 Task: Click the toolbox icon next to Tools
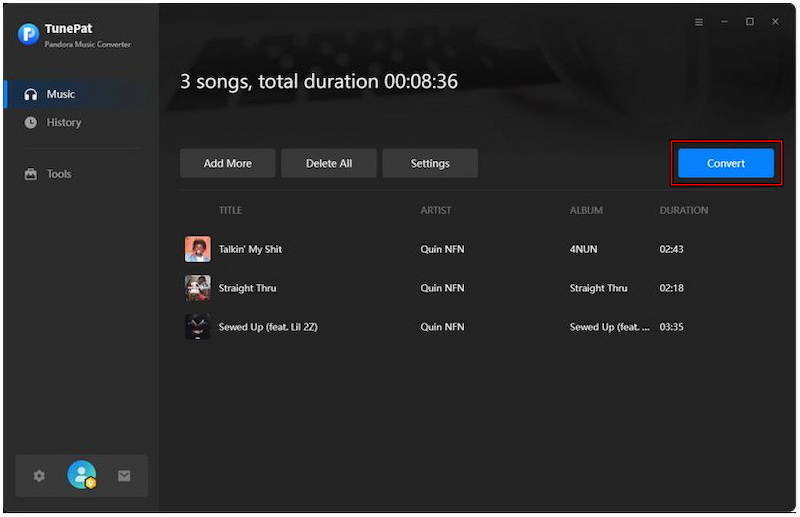click(31, 174)
